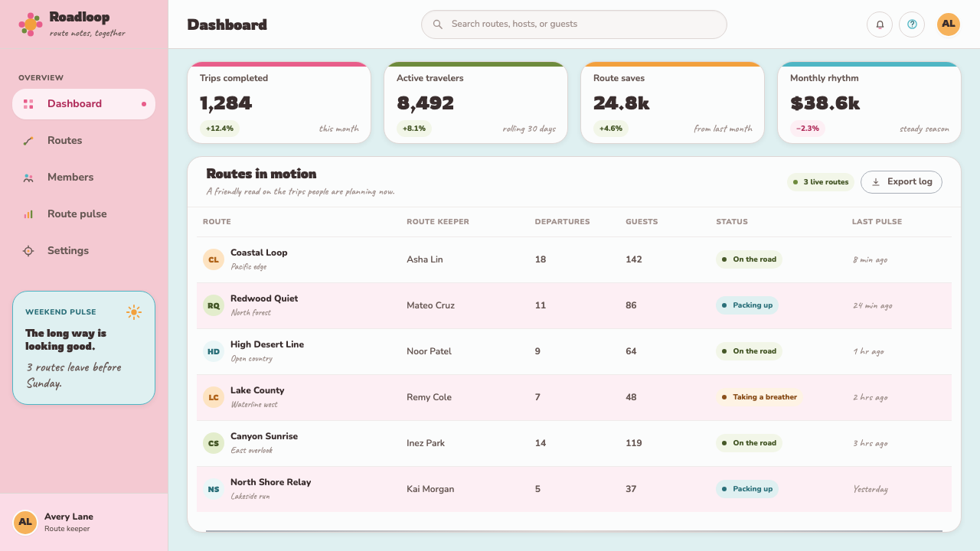Image resolution: width=980 pixels, height=551 pixels.
Task: Go to Routes in the sidebar
Action: click(x=83, y=141)
